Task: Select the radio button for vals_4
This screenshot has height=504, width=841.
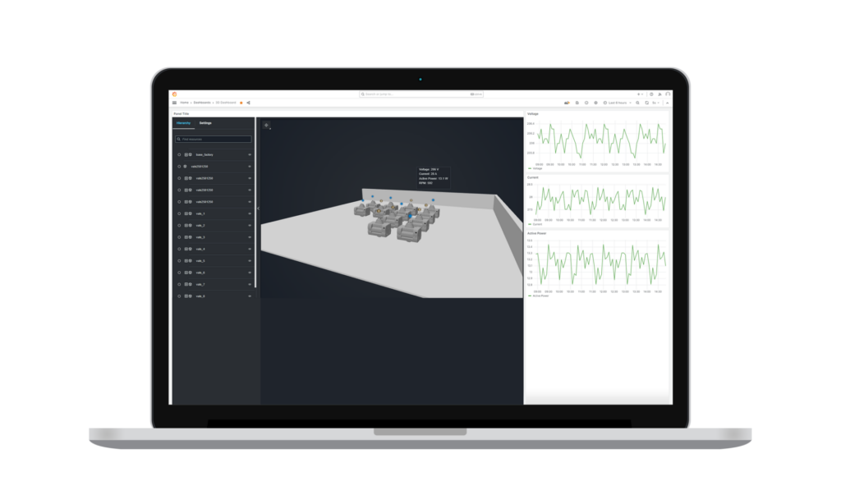Action: 179,249
